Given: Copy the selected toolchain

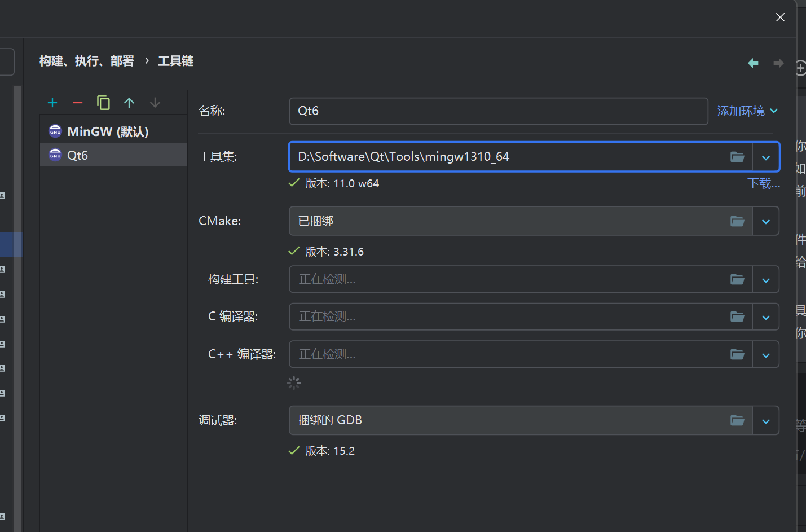Looking at the screenshot, I should click(x=103, y=103).
